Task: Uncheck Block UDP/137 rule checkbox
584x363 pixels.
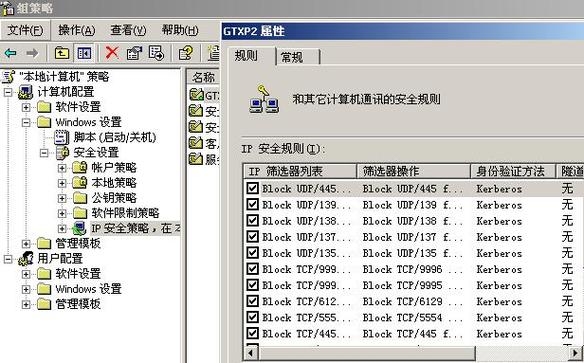Action: tap(252, 236)
